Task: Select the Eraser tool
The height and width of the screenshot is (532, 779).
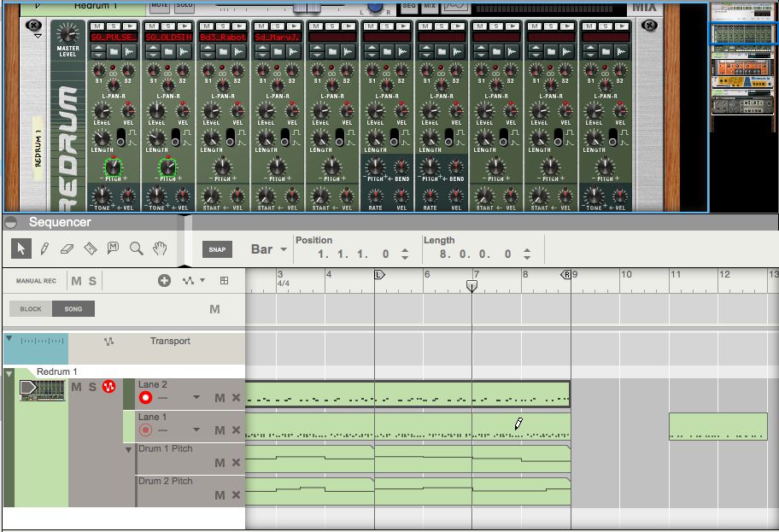Action: click(x=67, y=248)
